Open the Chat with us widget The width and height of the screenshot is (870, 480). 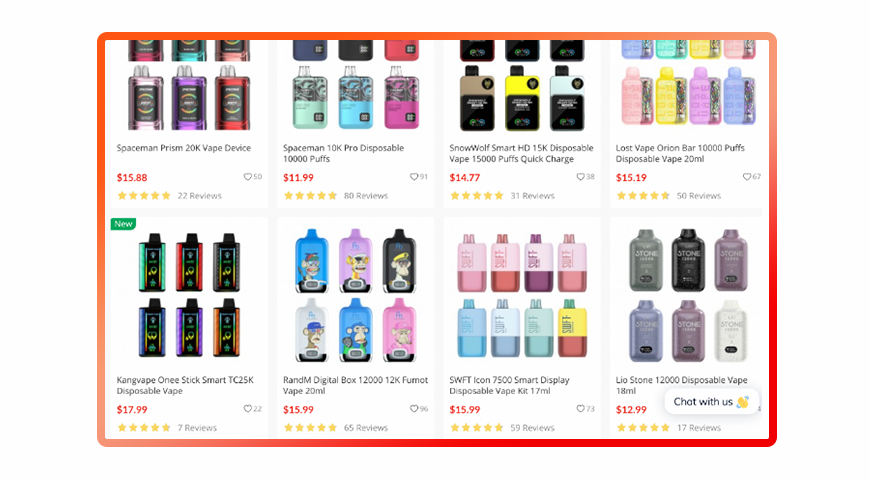tap(711, 402)
